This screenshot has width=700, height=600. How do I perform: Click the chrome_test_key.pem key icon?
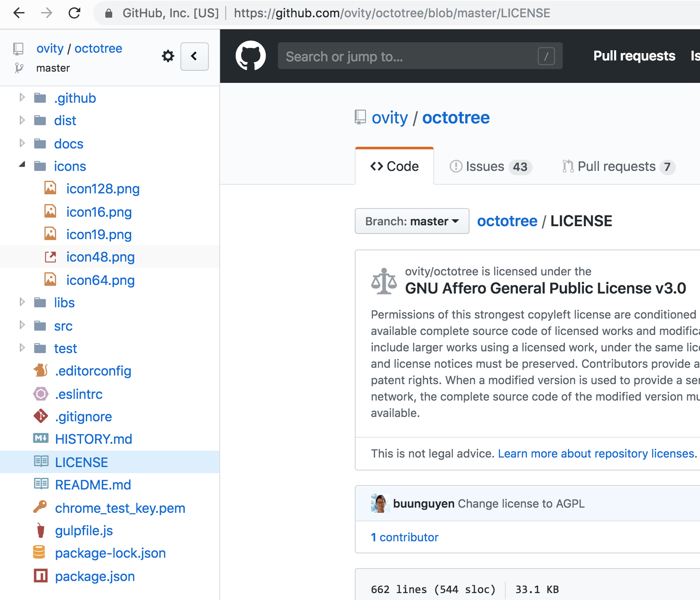(x=40, y=507)
